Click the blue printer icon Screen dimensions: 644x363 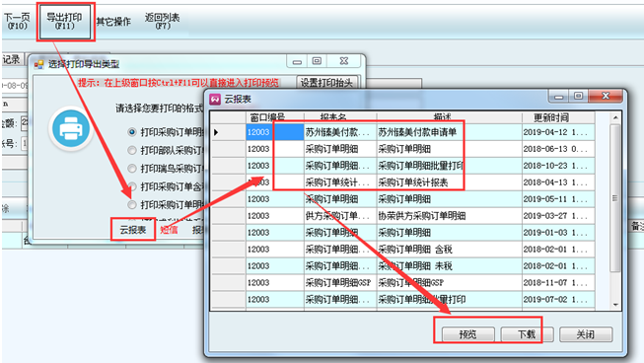(x=71, y=129)
